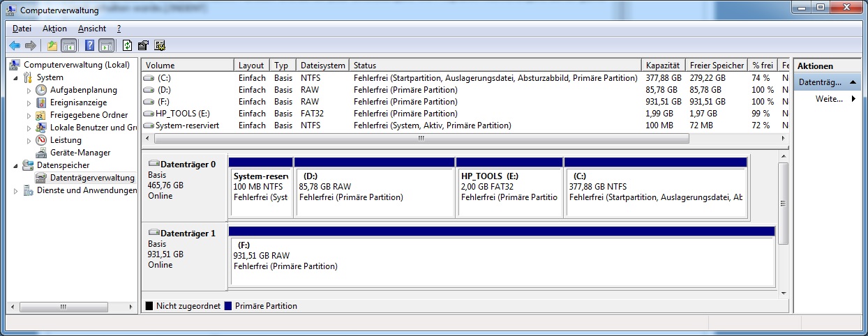Click the Lokale Benutzer und Gruppen icon
Image resolution: width=868 pixels, height=336 pixels.
(x=41, y=128)
